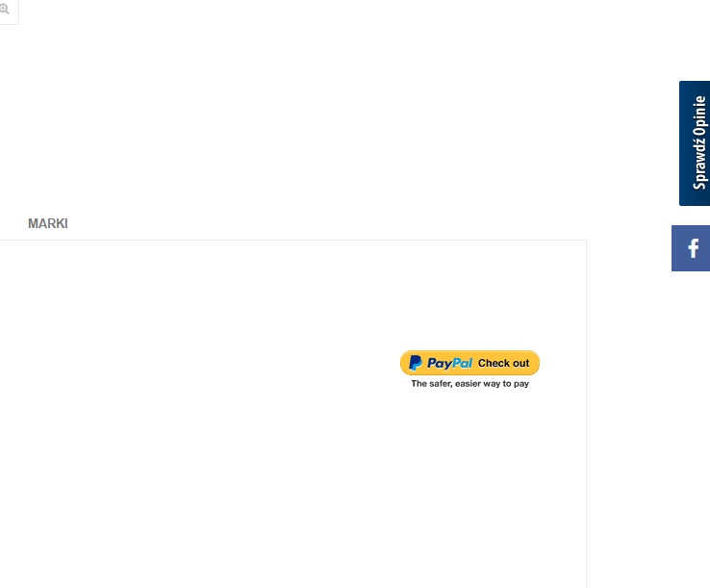
Task: Click the magnifier zoom-in icon
Action: (5, 9)
